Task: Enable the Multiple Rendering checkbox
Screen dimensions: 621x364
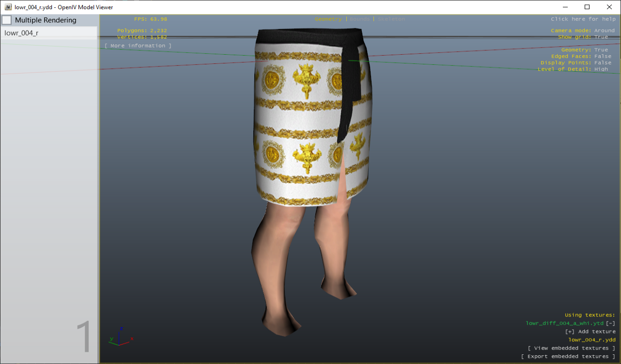Action: pos(7,20)
